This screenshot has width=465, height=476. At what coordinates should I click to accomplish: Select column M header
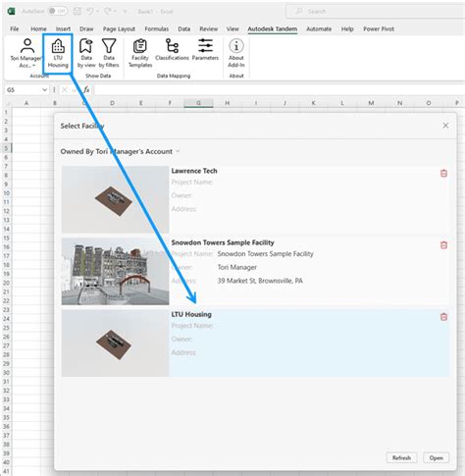371,103
